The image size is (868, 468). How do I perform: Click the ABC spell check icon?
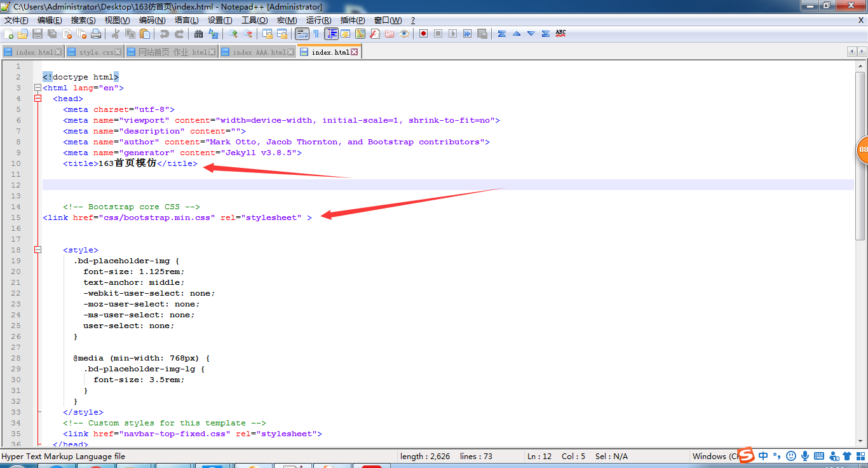[560, 33]
